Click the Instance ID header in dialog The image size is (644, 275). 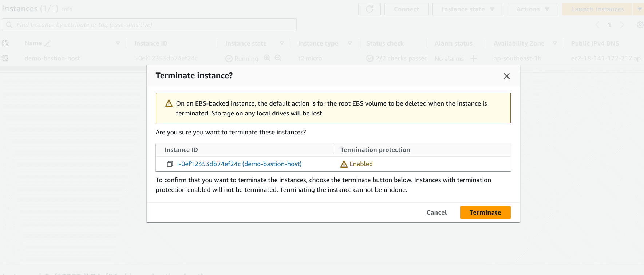181,150
